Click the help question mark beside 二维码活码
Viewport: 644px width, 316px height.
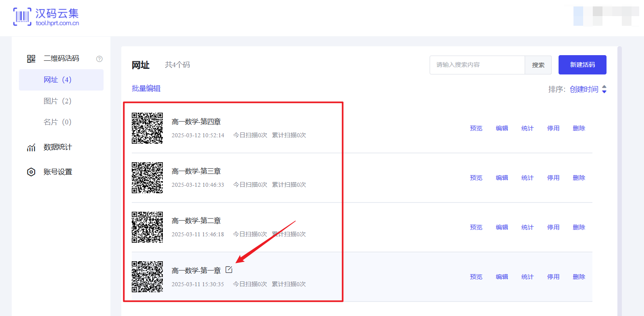99,59
